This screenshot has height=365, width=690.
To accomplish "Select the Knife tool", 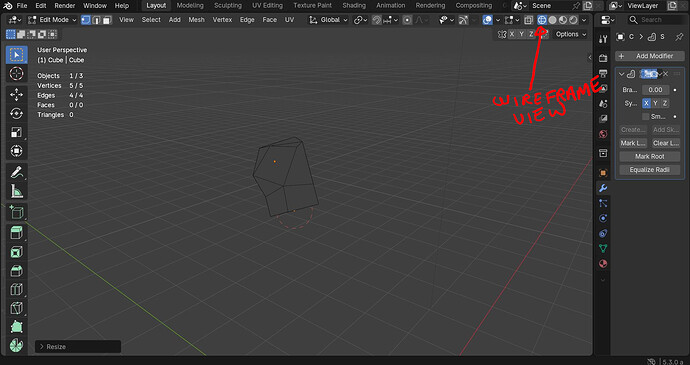I will point(17,308).
